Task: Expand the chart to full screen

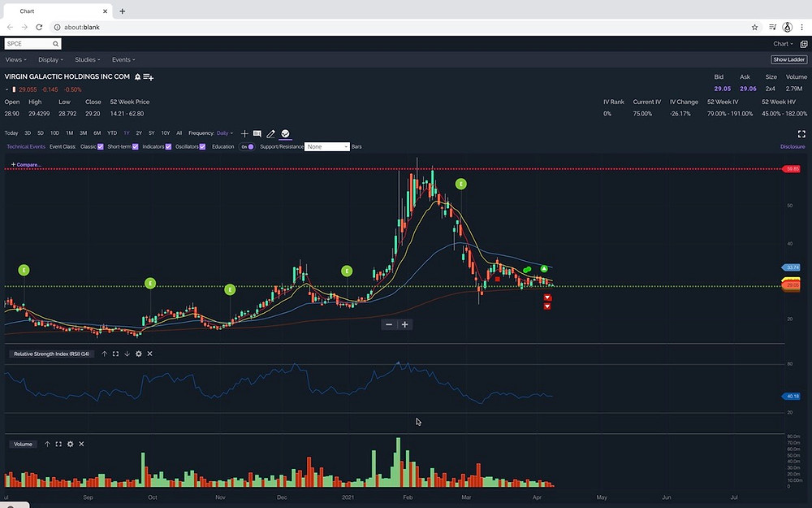Action: point(801,134)
